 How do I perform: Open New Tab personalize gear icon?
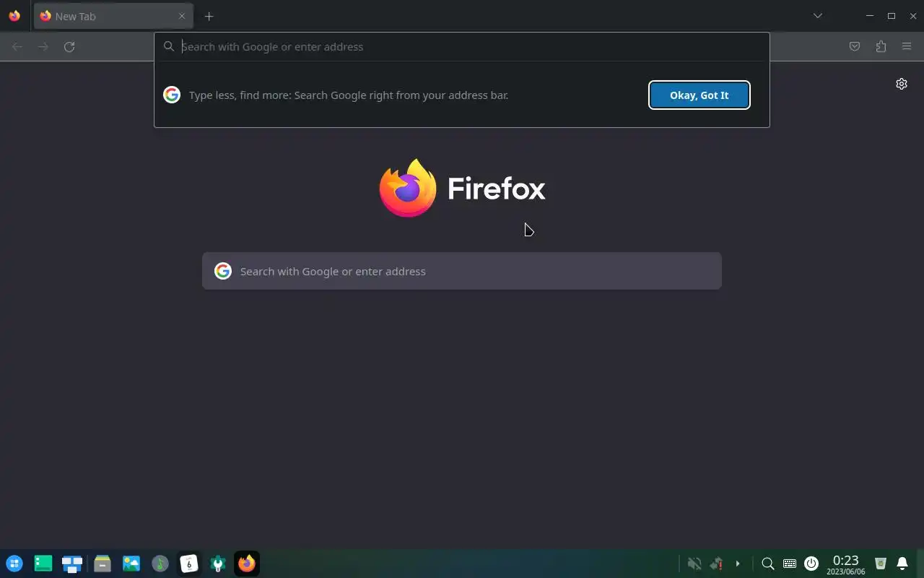click(x=902, y=84)
